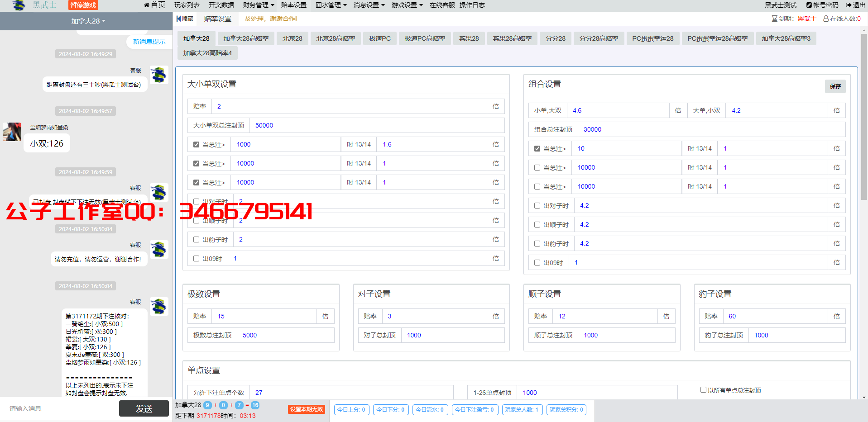Viewport: 868px width, 422px height.
Task: Check 以所有单点总注封顶 option
Action: 703,390
